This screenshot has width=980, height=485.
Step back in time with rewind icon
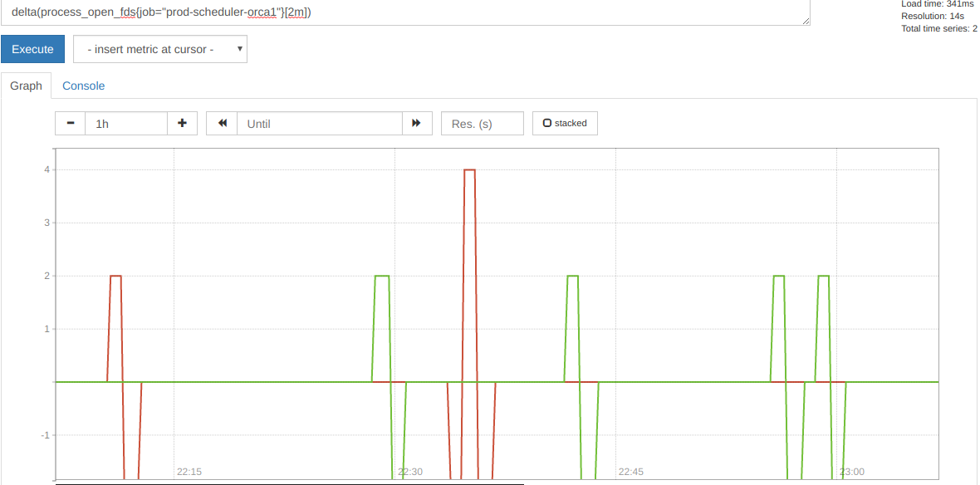point(222,123)
